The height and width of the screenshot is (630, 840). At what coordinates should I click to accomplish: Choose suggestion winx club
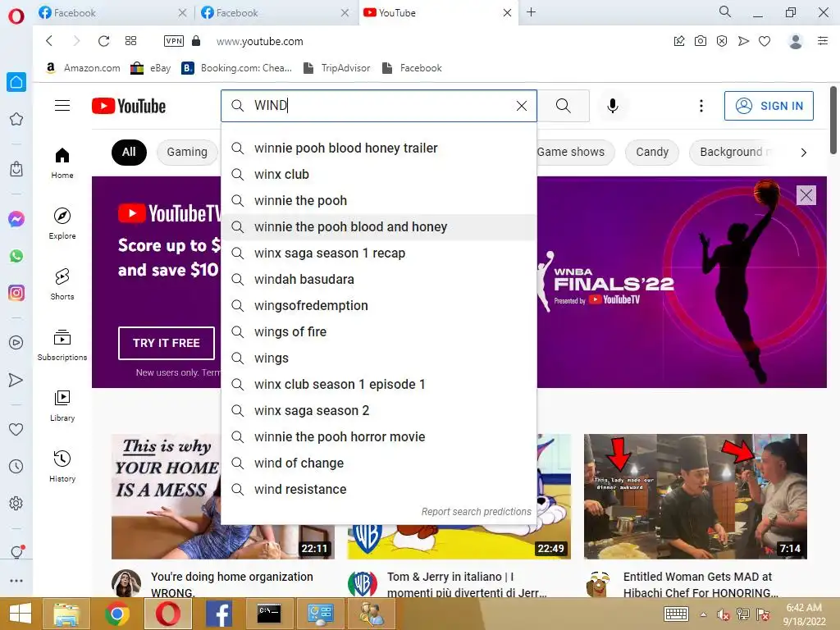(x=379, y=174)
